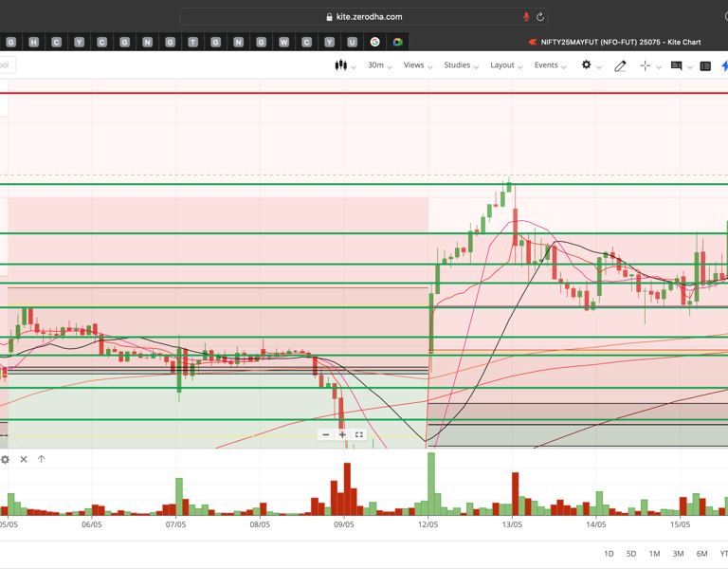Click the symbol search input field
This screenshot has width=728, height=569.
tap(8, 65)
